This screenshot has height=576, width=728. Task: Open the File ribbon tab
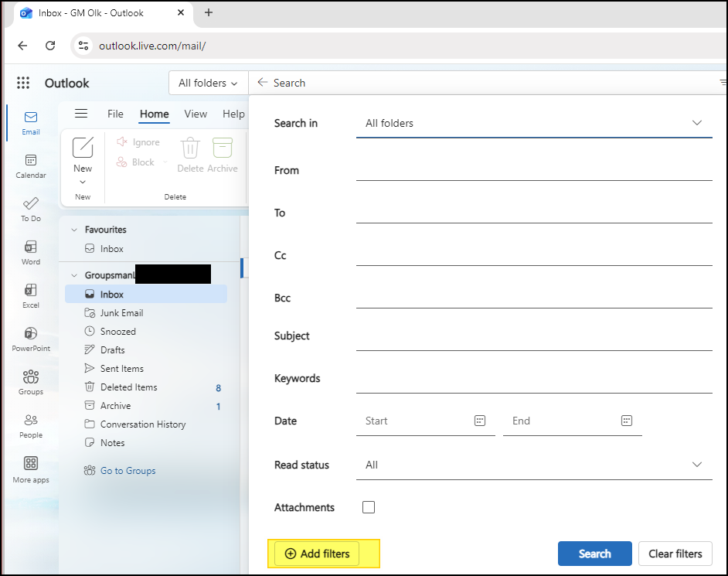[x=115, y=114]
